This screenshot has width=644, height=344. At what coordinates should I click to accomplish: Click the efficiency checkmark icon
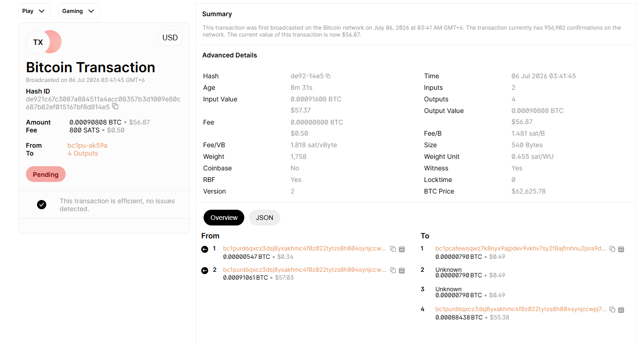[x=42, y=205]
